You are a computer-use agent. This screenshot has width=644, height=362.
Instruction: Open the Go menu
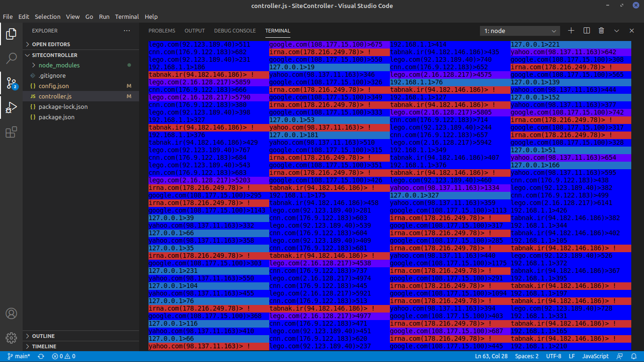(x=89, y=16)
